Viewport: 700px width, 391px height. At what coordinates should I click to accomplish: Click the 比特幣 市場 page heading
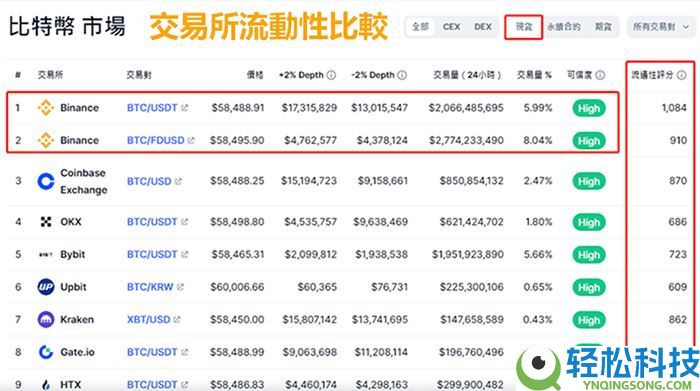(67, 27)
